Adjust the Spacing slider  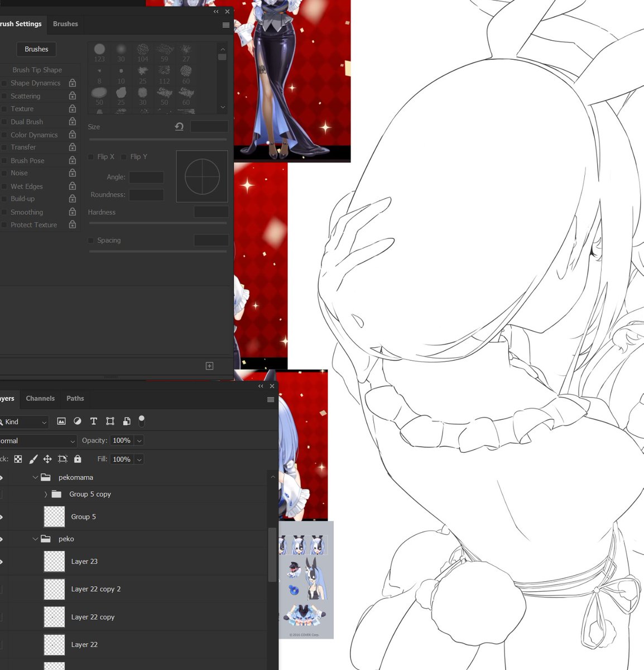coord(158,251)
